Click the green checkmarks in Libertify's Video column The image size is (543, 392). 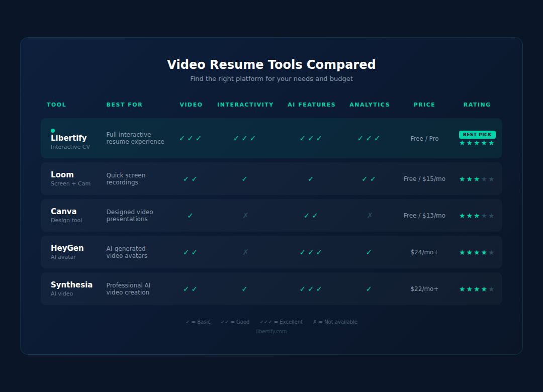(191, 138)
